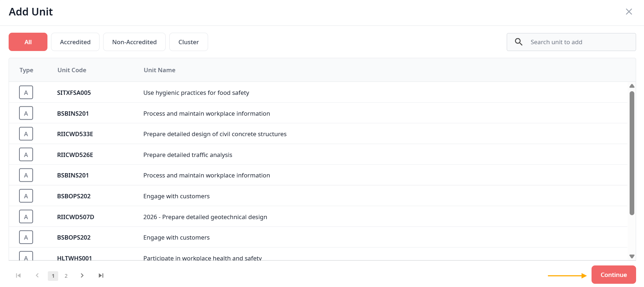Jump to last page of units
This screenshot has width=644, height=287.
click(101, 276)
